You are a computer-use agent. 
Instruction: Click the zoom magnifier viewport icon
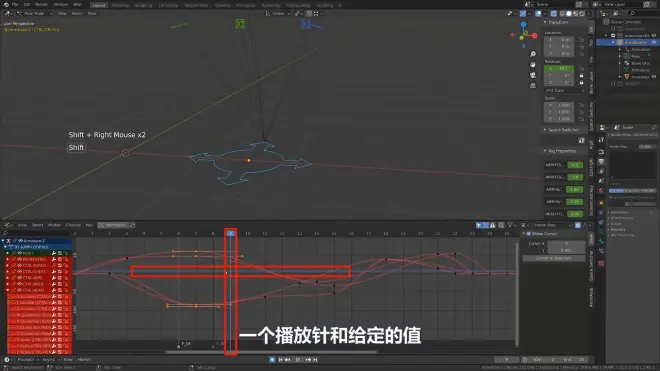(533, 54)
